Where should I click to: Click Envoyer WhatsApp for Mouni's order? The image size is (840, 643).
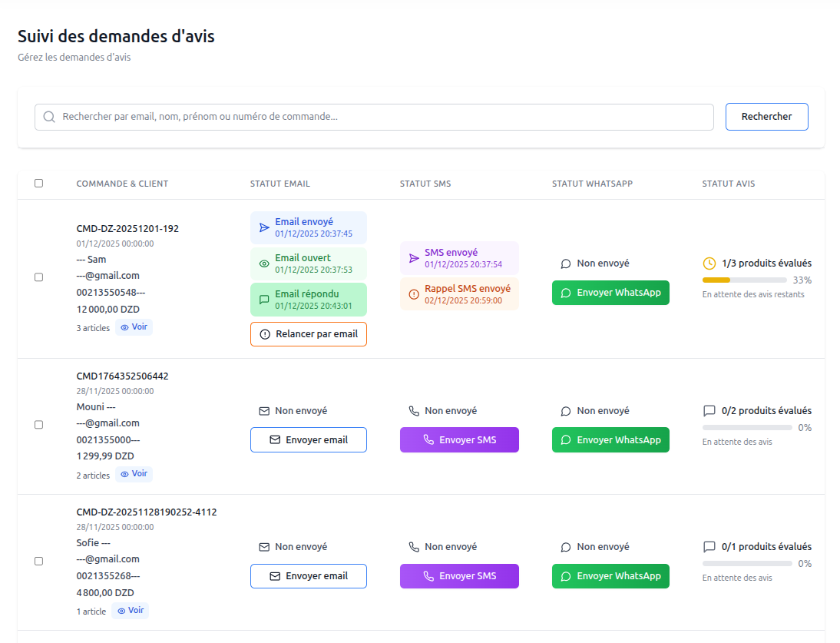[610, 439]
